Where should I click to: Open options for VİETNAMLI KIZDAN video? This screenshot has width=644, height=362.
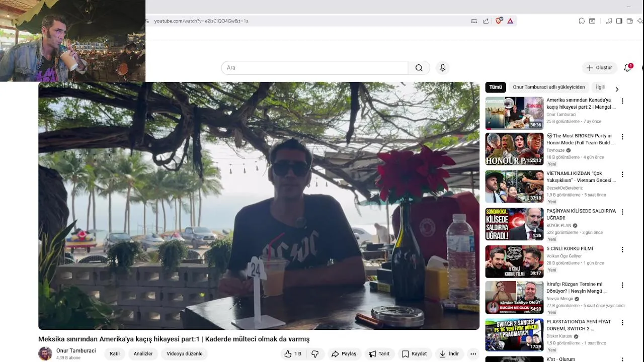tap(622, 174)
